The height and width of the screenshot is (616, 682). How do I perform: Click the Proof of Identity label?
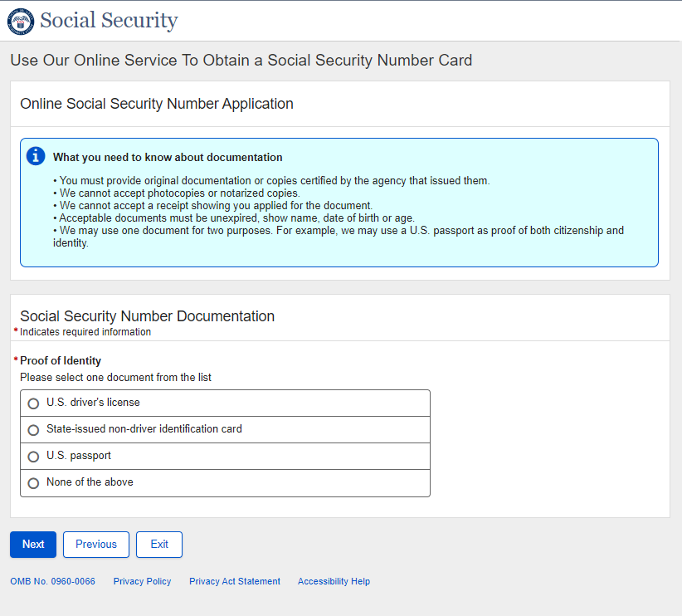click(x=61, y=360)
